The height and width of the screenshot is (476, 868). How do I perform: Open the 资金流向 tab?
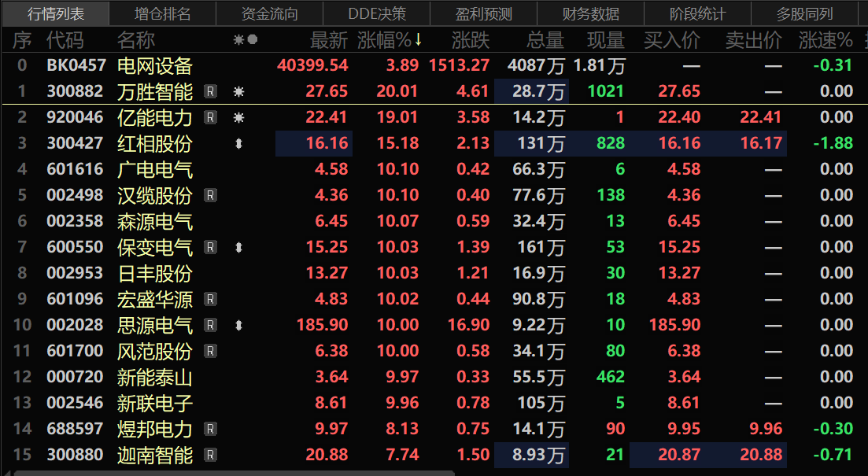point(269,14)
